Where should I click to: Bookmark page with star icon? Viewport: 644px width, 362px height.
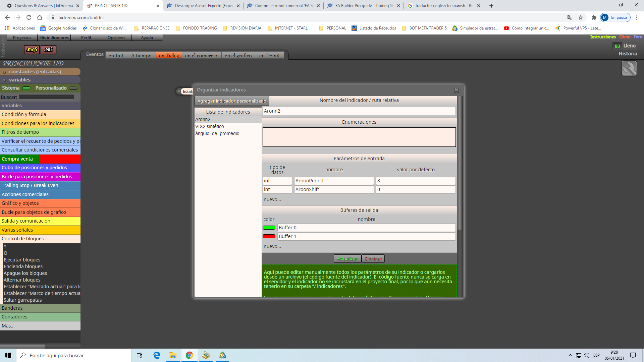(x=581, y=17)
